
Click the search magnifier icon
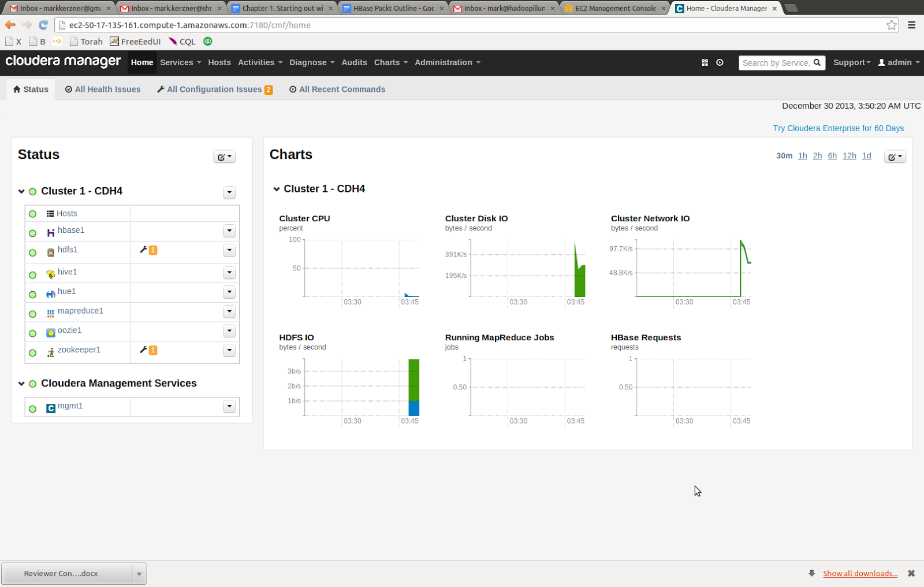(817, 62)
